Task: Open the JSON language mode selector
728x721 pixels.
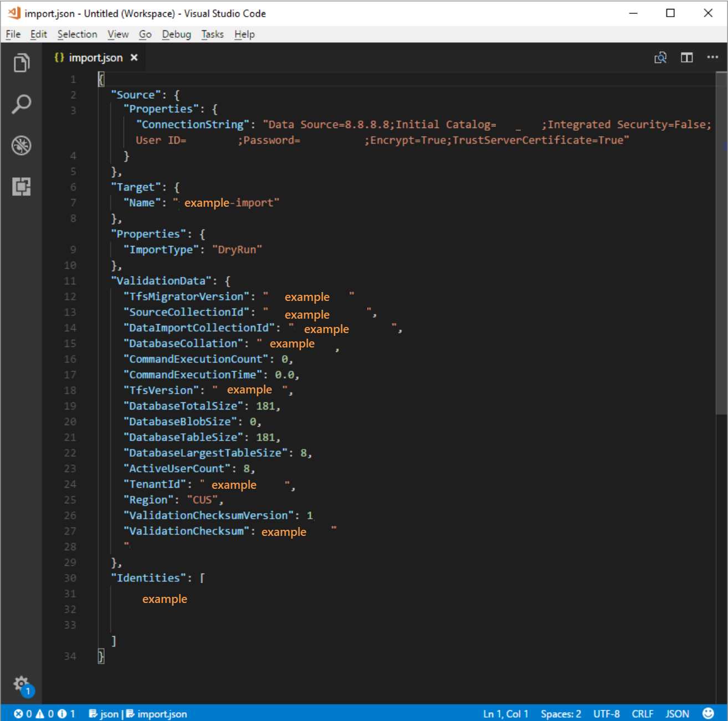Action: (677, 714)
